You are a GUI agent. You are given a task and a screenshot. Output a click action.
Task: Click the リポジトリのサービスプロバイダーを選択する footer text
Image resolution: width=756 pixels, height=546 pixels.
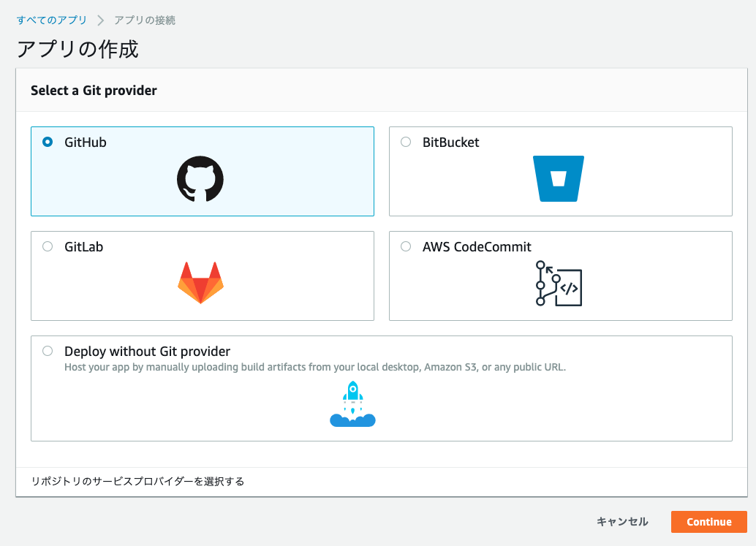[x=138, y=482]
